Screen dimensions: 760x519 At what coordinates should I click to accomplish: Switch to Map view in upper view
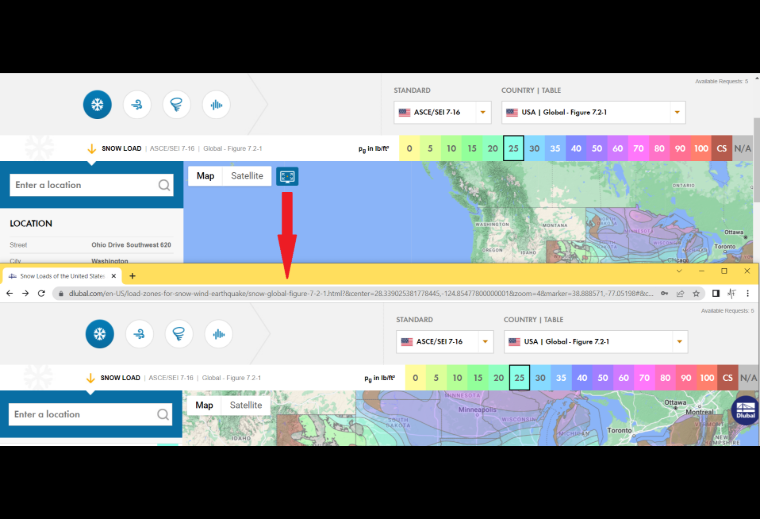[206, 176]
